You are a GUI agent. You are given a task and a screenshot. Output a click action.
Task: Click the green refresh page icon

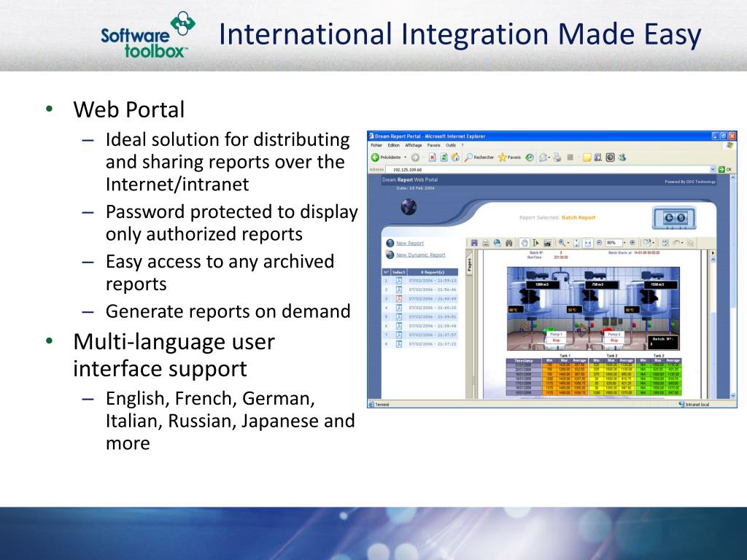pos(444,157)
